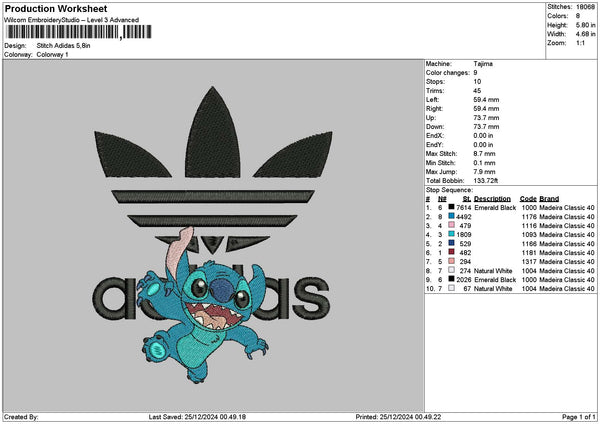The image size is (600, 424).
Task: Click thread code '1181'
Action: click(529, 253)
